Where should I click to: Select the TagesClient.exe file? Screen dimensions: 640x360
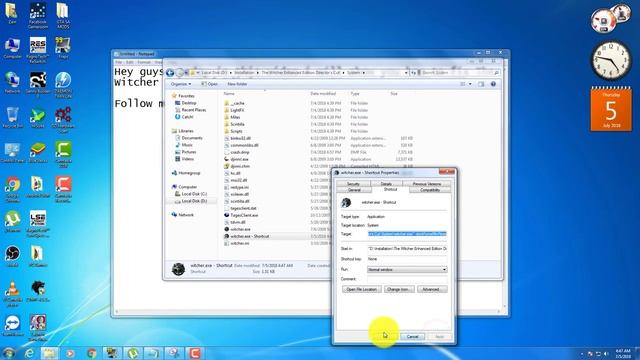pos(244,215)
